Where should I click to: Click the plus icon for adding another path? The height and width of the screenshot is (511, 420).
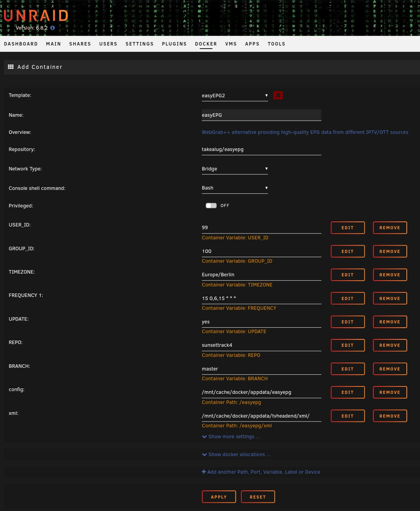tap(204, 472)
